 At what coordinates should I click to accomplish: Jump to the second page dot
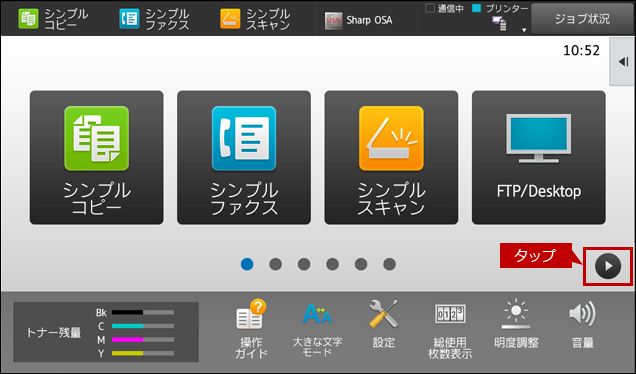pyautogui.click(x=275, y=264)
